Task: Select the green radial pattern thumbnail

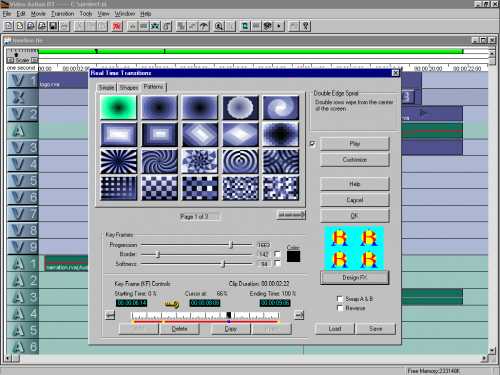Action: [118, 107]
